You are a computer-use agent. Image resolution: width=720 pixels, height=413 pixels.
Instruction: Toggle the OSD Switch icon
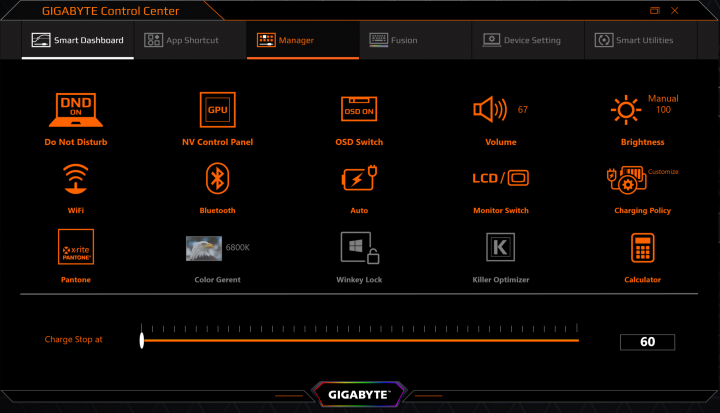point(359,109)
